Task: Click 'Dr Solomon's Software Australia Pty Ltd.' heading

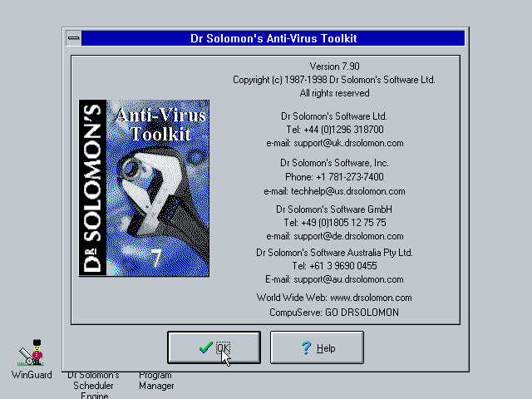Action: pyautogui.click(x=334, y=253)
